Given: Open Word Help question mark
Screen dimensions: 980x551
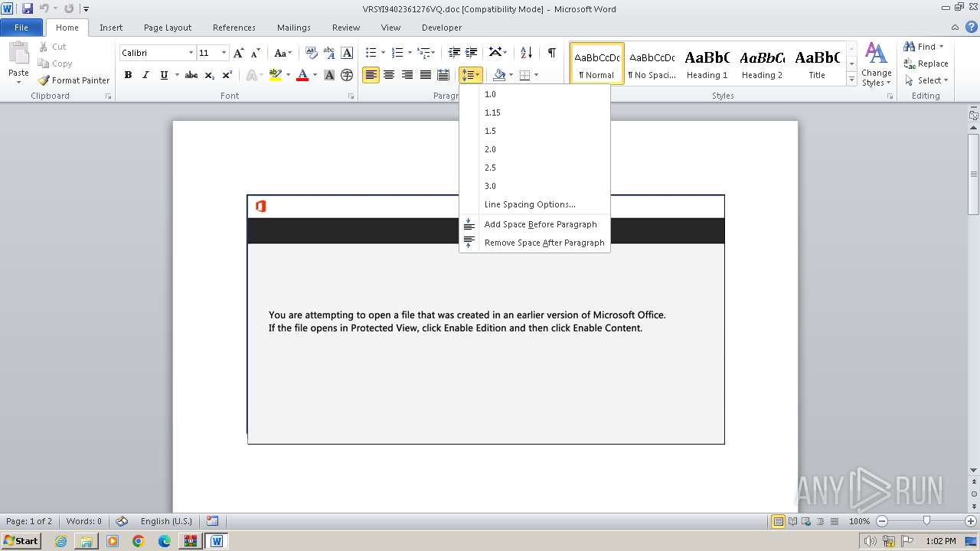Looking at the screenshot, I should point(972,27).
